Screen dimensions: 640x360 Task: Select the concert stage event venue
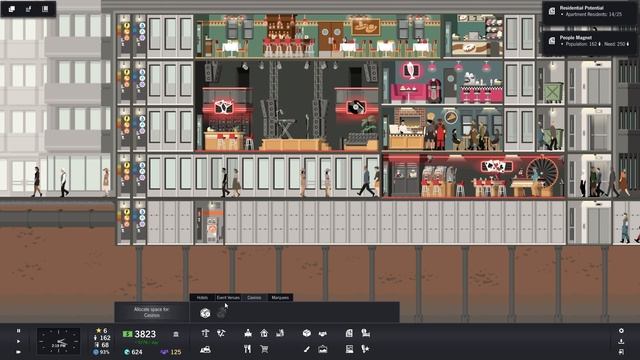[x=288, y=106]
